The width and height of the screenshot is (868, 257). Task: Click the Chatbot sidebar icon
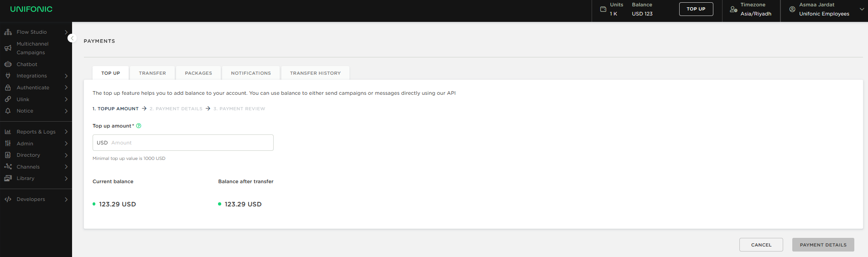click(x=8, y=64)
